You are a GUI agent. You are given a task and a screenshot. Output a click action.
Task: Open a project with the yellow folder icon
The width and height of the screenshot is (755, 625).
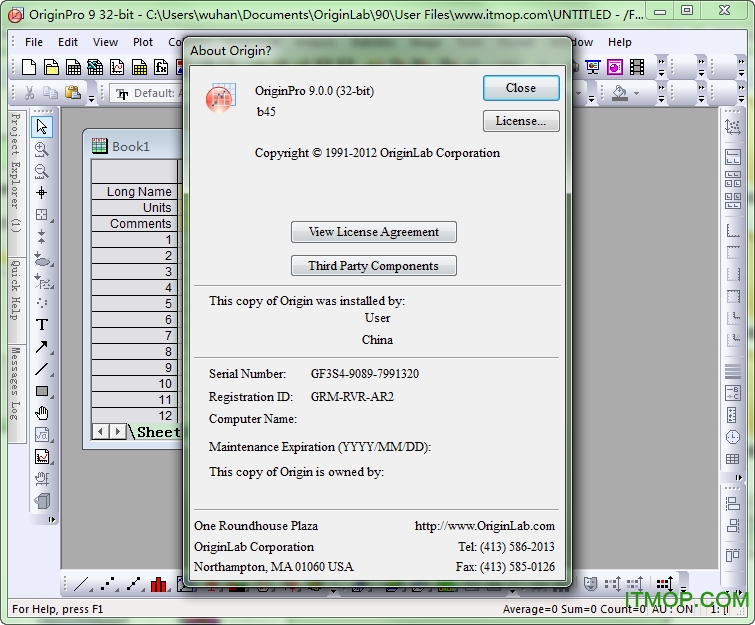(51, 67)
